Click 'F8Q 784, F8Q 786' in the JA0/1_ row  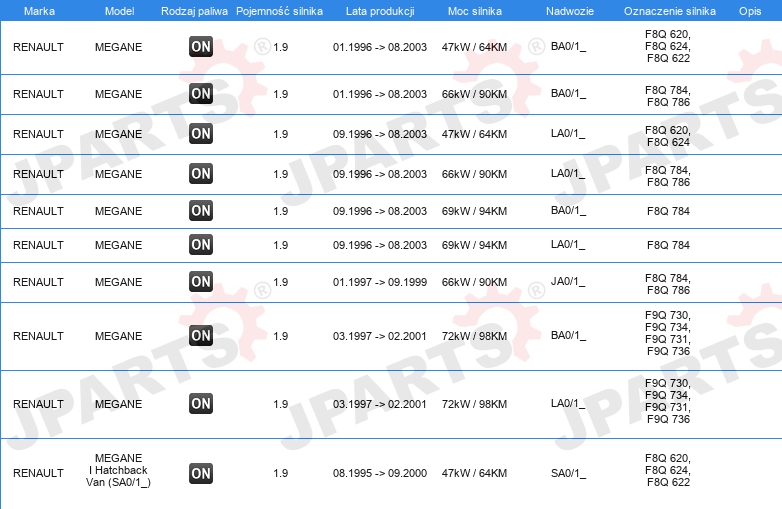[668, 284]
